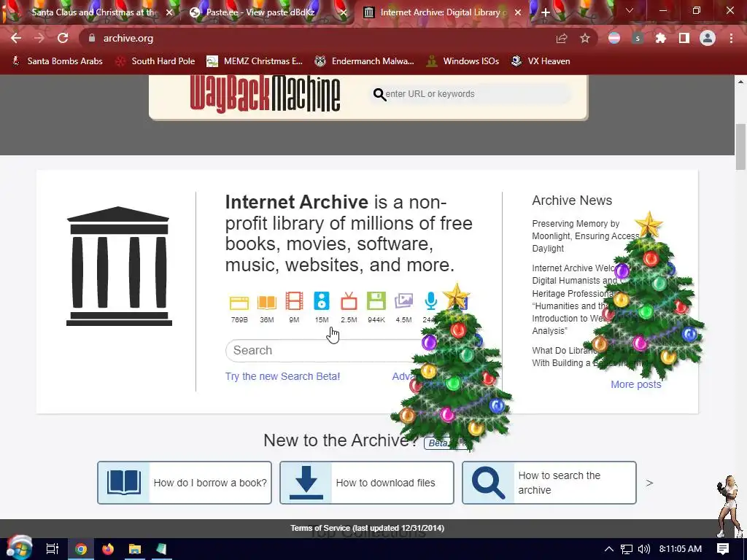Open File Explorer from taskbar
The height and width of the screenshot is (560, 747).
(x=135, y=549)
